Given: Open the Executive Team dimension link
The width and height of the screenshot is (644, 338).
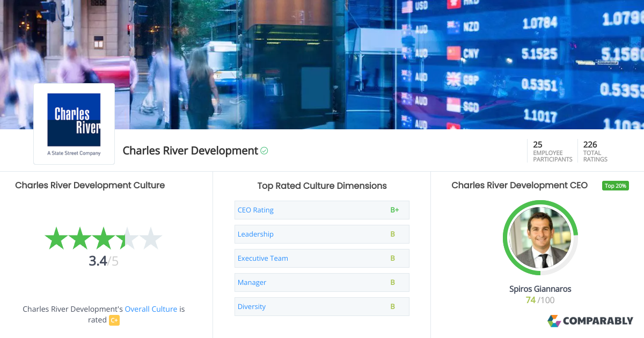Looking at the screenshot, I should tap(263, 259).
